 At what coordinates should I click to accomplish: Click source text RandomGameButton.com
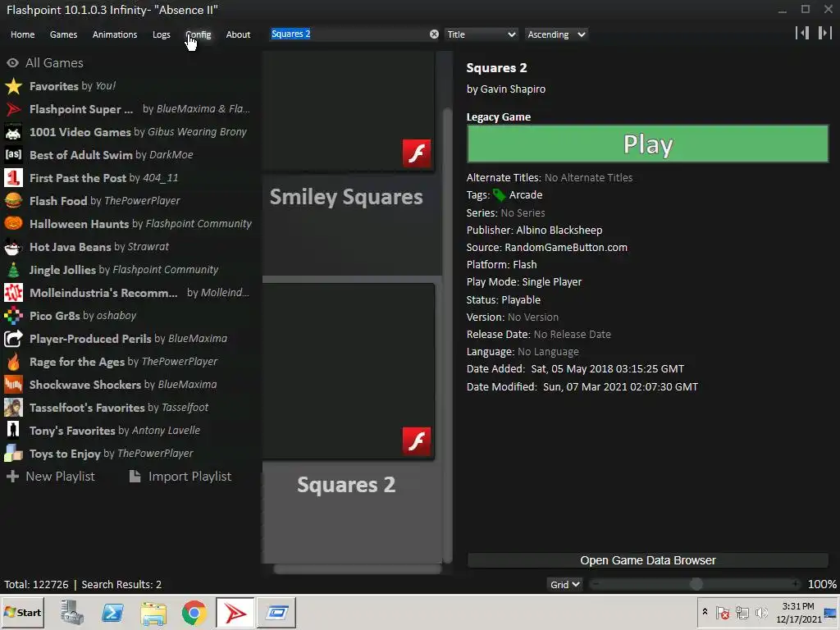(566, 248)
